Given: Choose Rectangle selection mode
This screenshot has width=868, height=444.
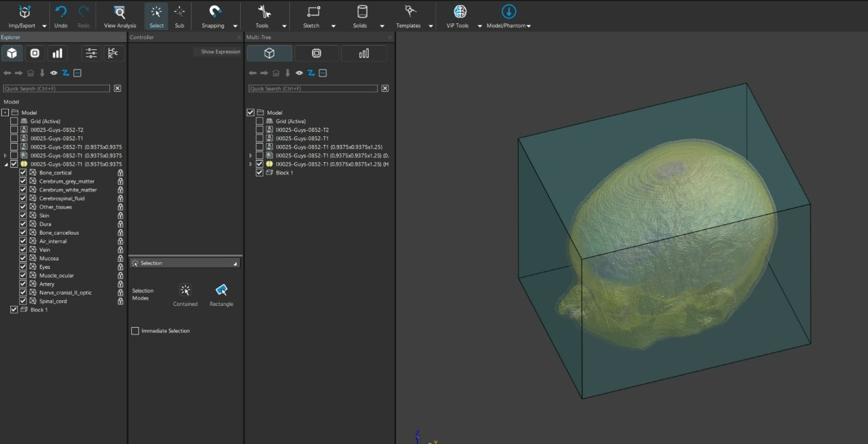Looking at the screenshot, I should point(221,290).
